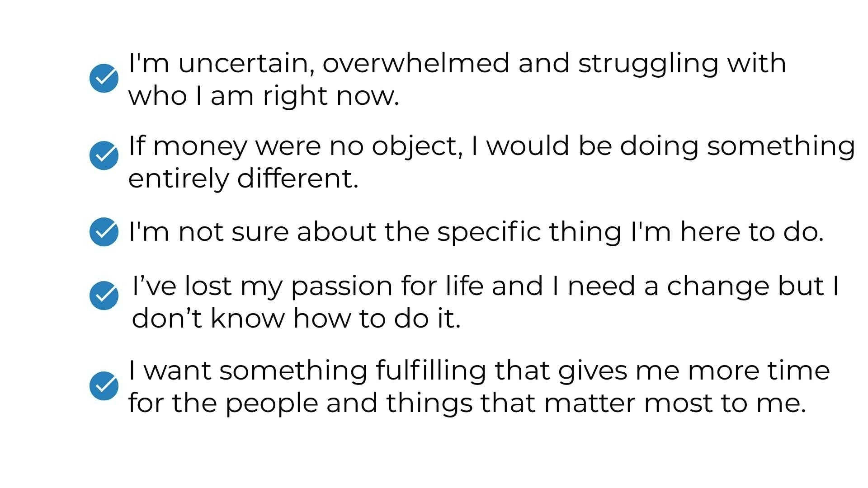Image resolution: width=868 pixels, height=488 pixels.
Task: Click the text line "who I am right now."
Action: pos(264,96)
